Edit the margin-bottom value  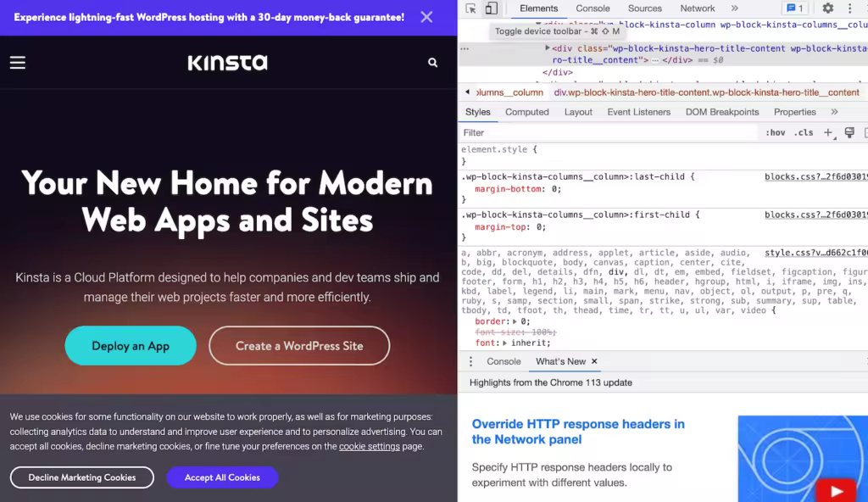point(553,189)
